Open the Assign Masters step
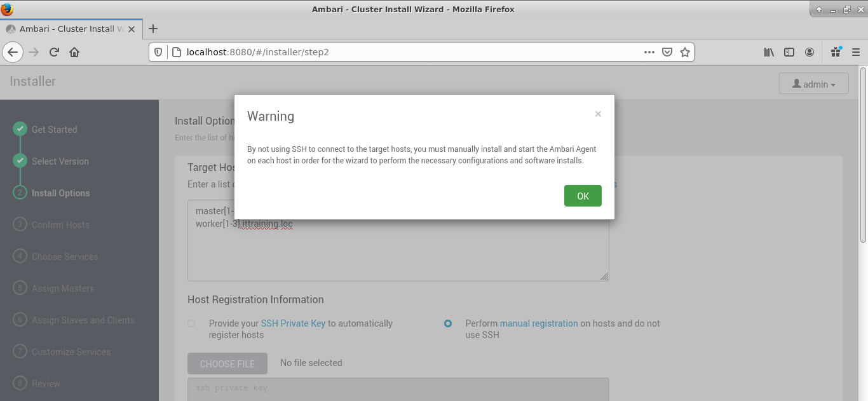 point(63,289)
